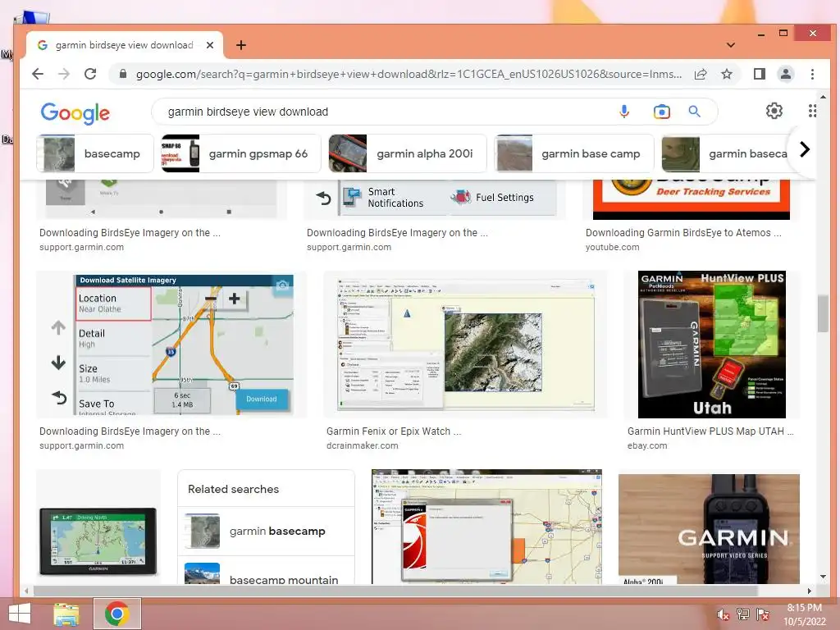Show more suggestion chips with right arrow
Screen dimensions: 840x630
pyautogui.click(x=804, y=149)
